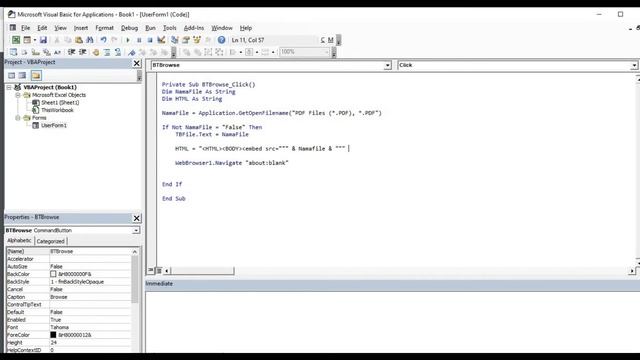The width and height of the screenshot is (640, 360).
Task: Save the workbook with the floppy icon
Action: tap(43, 40)
